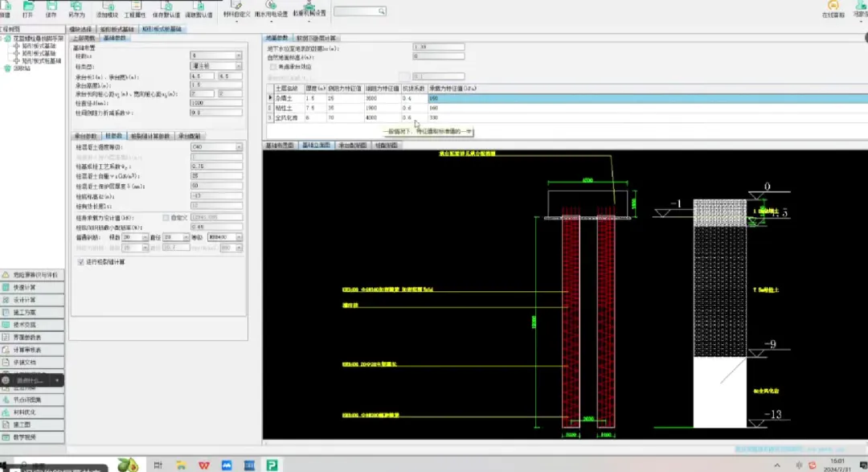
Task: Open the rebar 等级 HRB400 dropdown
Action: 239,237
